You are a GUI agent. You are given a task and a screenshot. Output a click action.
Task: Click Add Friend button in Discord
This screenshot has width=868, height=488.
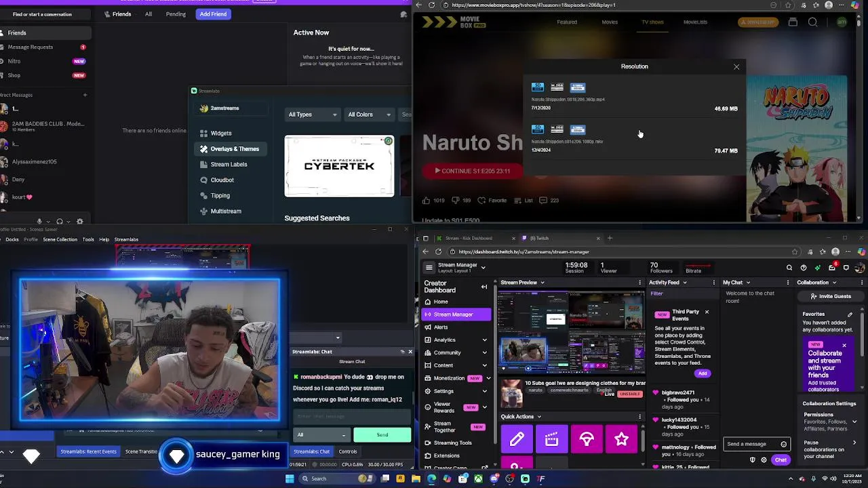[213, 14]
